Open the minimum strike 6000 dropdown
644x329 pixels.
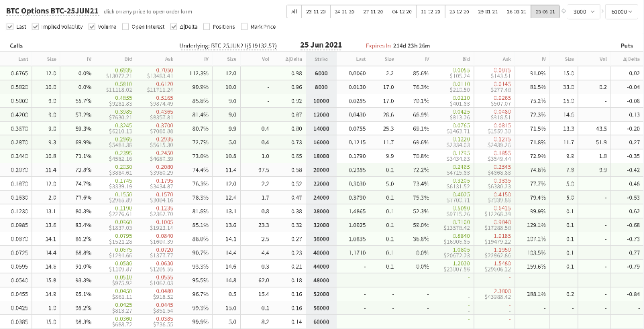click(x=584, y=12)
